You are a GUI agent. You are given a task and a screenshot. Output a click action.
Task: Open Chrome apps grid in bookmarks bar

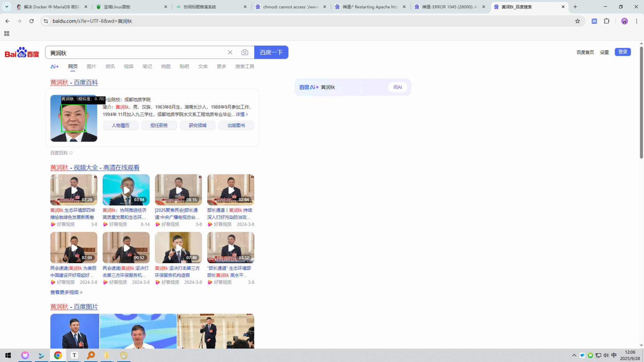[x=7, y=34]
